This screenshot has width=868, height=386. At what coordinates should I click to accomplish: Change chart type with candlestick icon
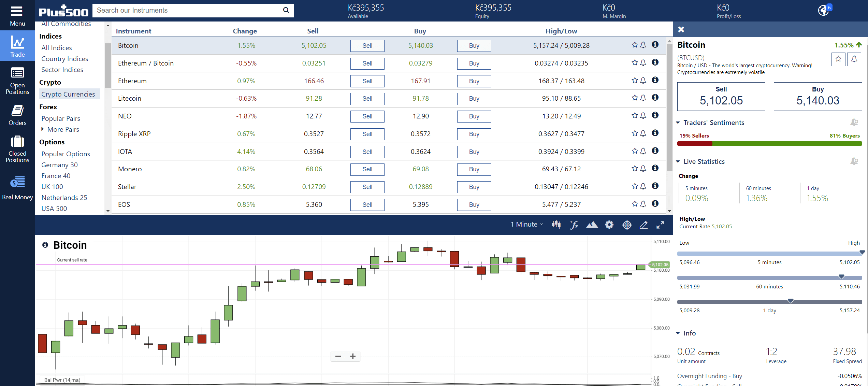tap(556, 224)
